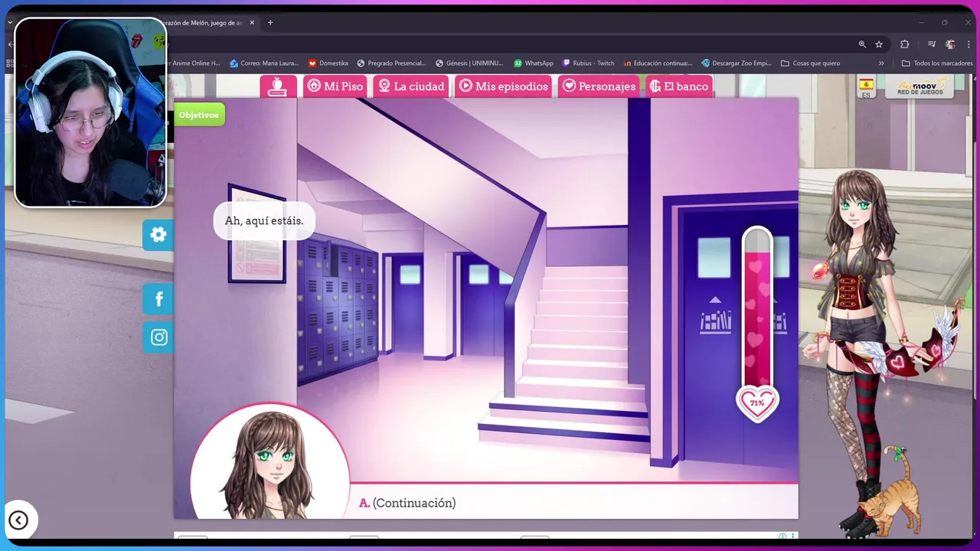Image resolution: width=980 pixels, height=551 pixels.
Task: Open the Domestika bookmark
Action: click(328, 64)
